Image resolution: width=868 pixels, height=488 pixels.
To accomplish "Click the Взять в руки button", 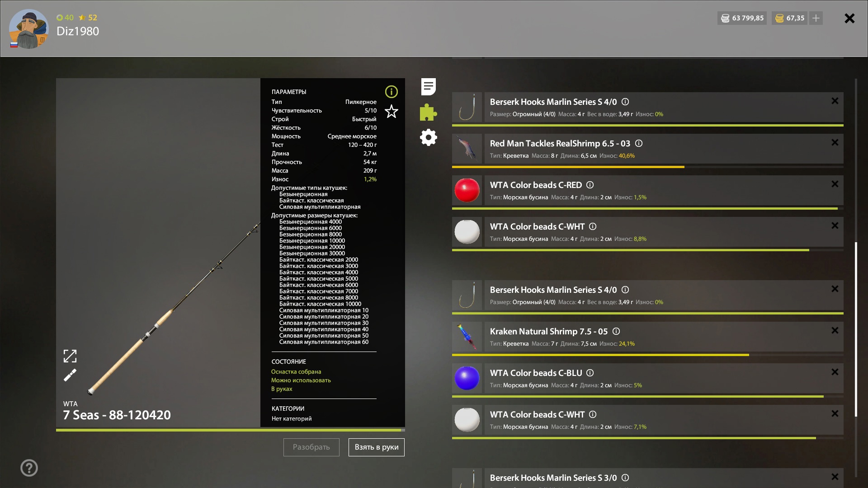I will [377, 447].
